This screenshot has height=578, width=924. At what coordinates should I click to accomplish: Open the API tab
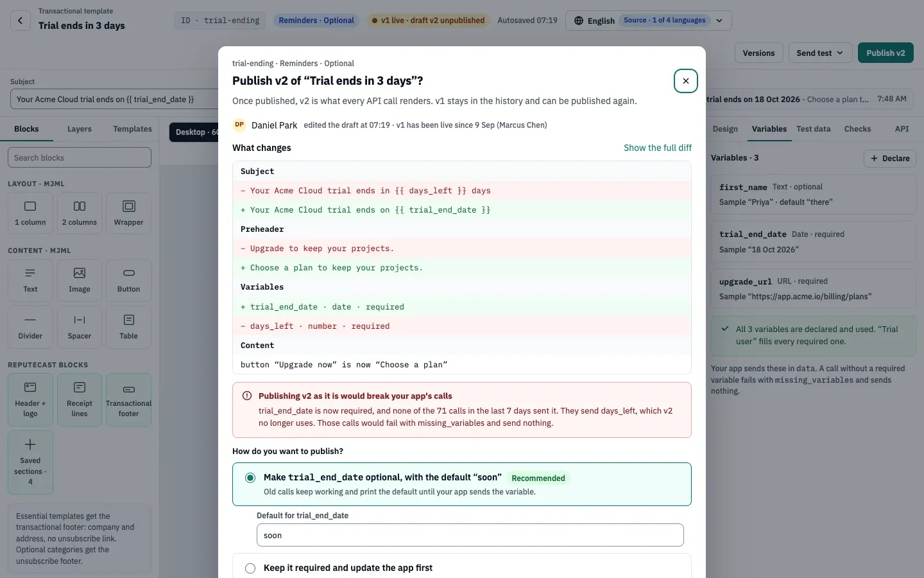pos(902,129)
